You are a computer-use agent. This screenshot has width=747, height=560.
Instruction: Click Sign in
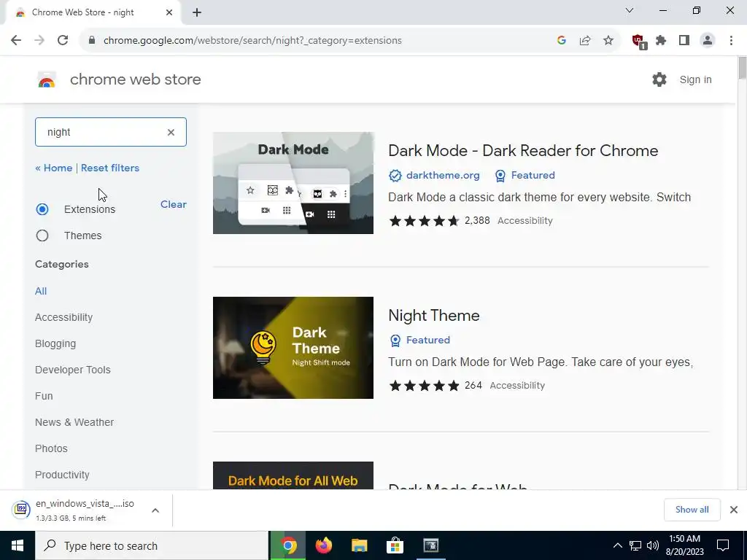tap(695, 79)
